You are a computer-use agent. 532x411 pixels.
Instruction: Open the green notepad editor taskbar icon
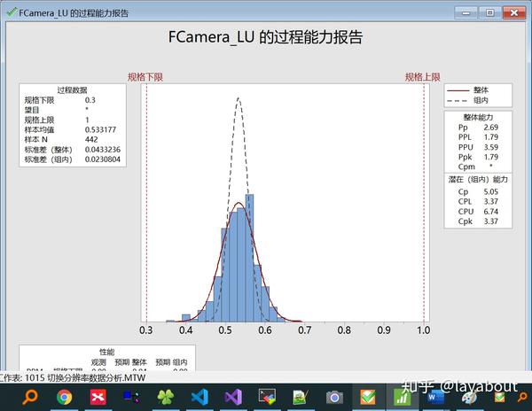coord(301,398)
